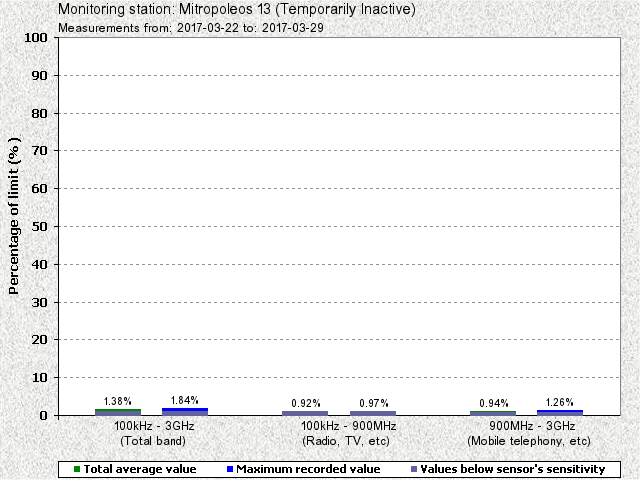Click the '30' y-axis tick label
The width and height of the screenshot is (640, 480).
[40, 302]
